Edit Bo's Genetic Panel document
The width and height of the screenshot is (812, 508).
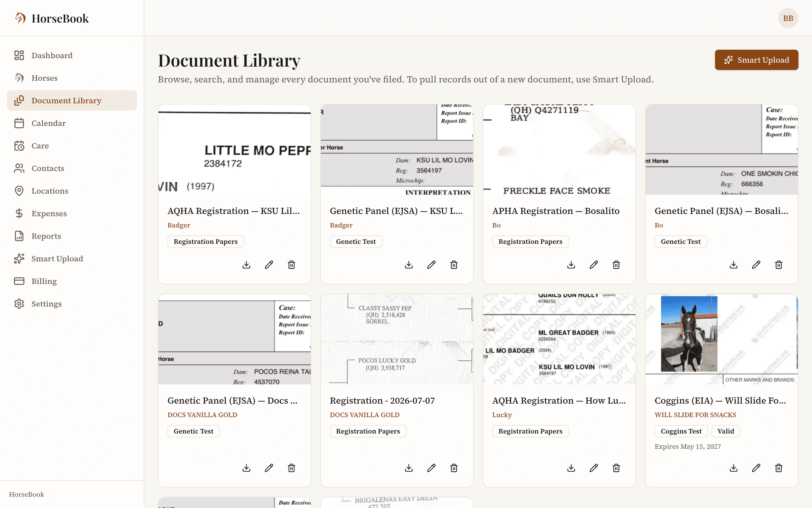[756, 265]
